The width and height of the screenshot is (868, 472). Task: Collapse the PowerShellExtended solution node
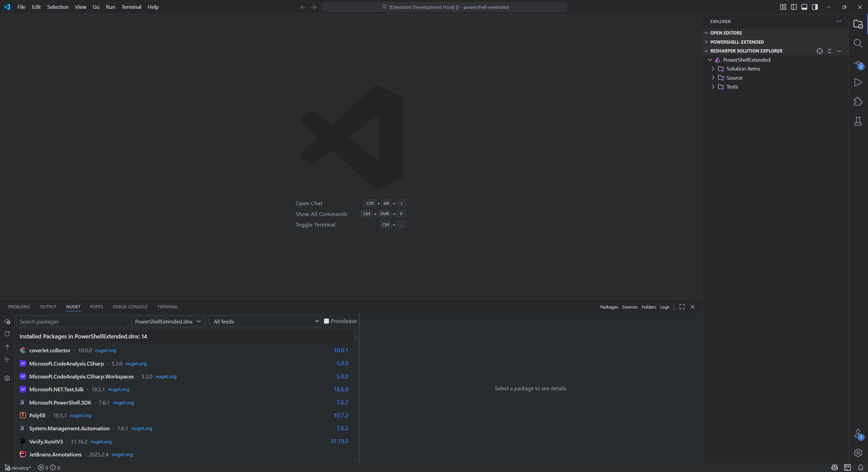(x=710, y=60)
